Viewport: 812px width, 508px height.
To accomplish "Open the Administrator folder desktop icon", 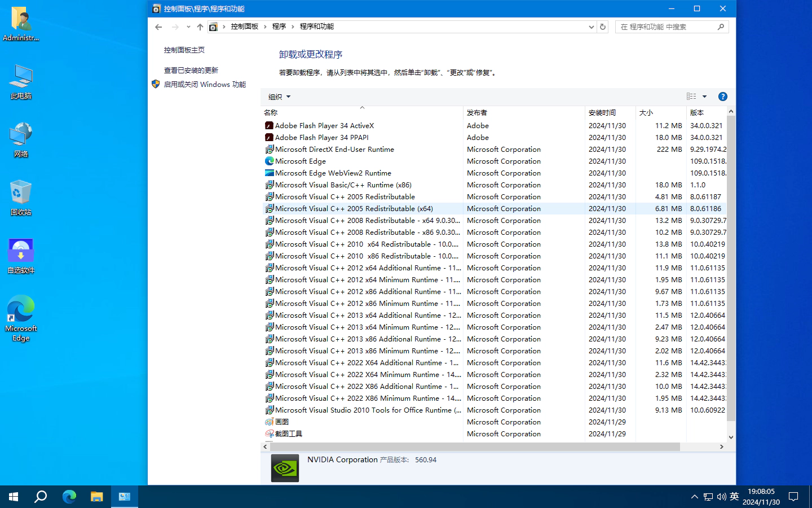I will 21,24.
